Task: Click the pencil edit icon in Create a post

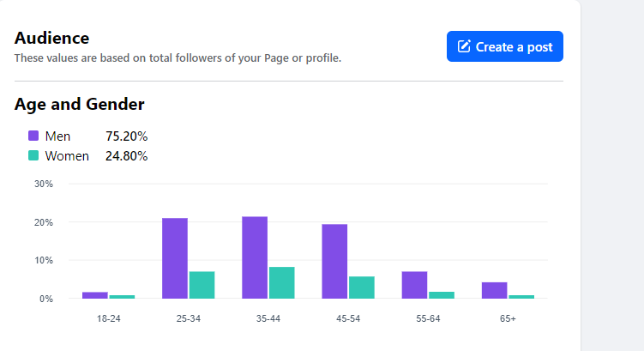Action: click(464, 46)
